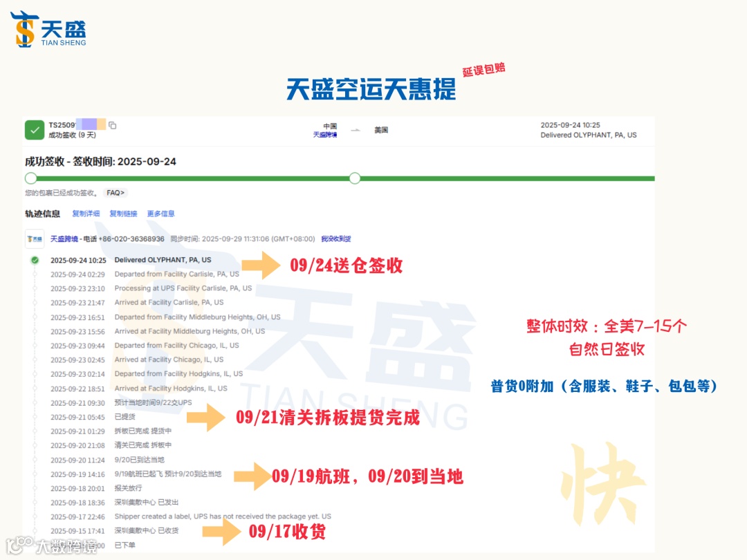The height and width of the screenshot is (560, 747).
Task: Click 复制详细 link
Action: click(86, 214)
